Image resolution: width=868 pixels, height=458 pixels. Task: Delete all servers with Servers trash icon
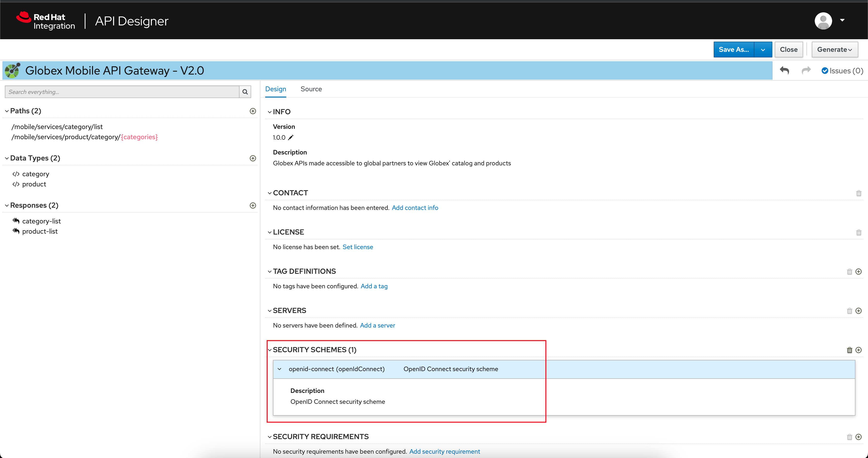tap(849, 311)
